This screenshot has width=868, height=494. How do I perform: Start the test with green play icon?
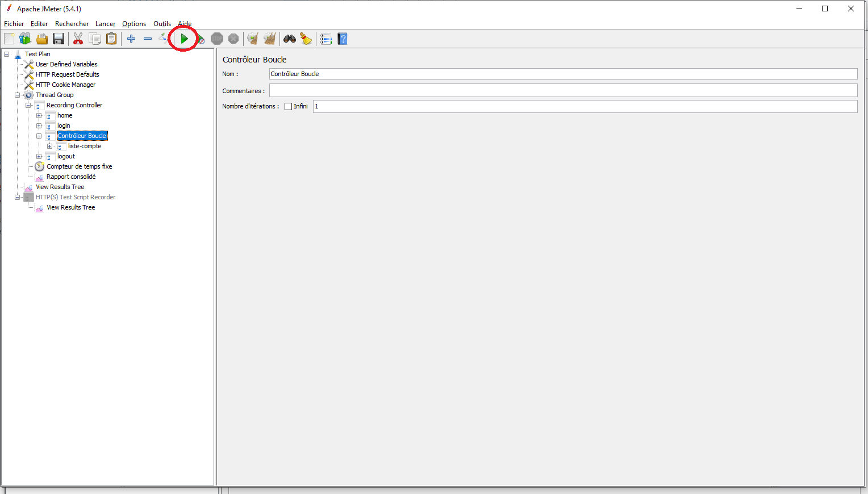184,39
